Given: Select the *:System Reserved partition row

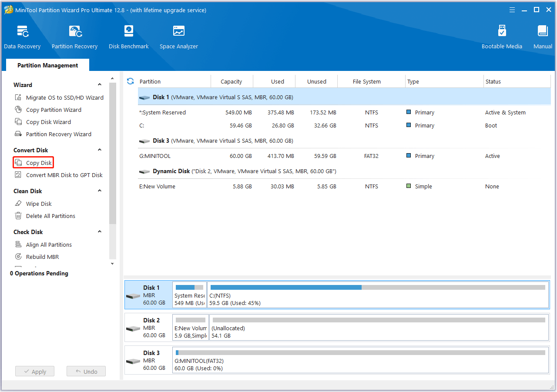Looking at the screenshot, I should tap(344, 112).
